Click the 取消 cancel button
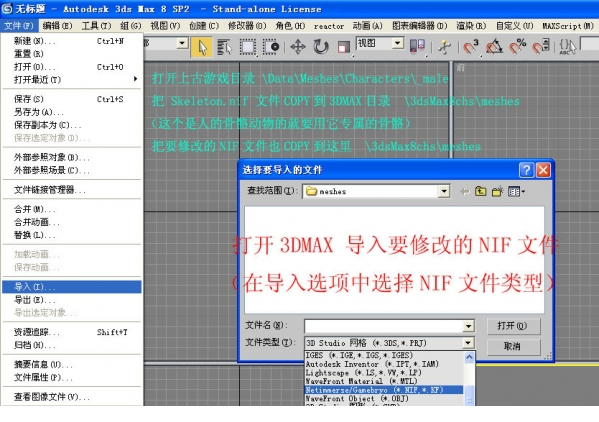Viewport: 599px width, 422px height. [513, 346]
